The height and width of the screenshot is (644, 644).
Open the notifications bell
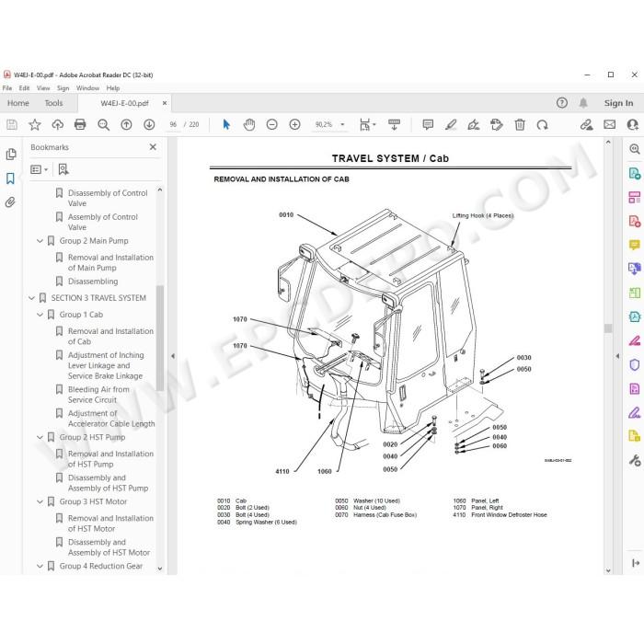[x=583, y=103]
